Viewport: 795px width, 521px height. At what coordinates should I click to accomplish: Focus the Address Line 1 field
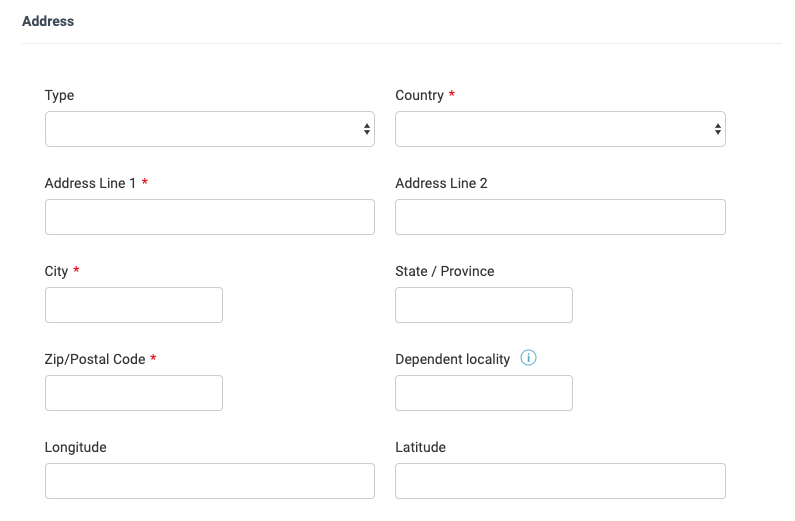[209, 217]
